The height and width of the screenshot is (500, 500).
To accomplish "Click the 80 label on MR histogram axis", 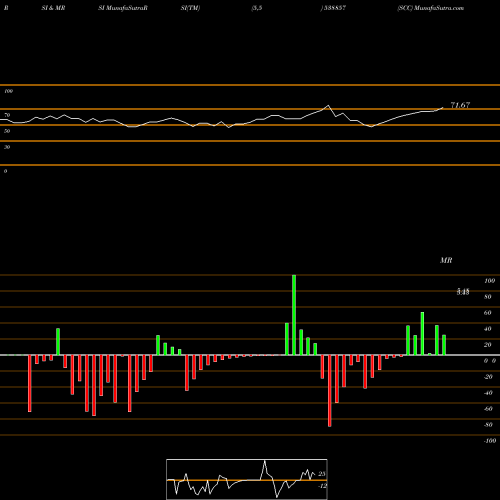I will [x=488, y=297].
